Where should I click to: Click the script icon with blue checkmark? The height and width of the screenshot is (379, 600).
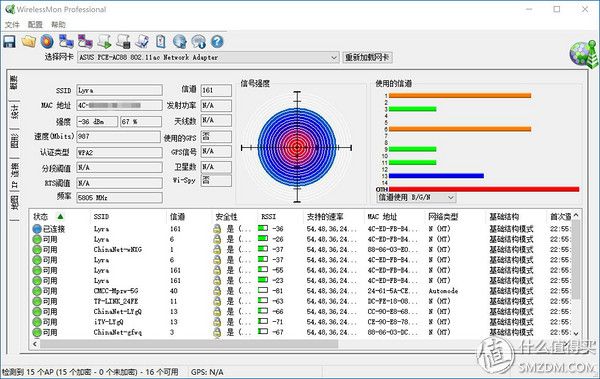coord(142,41)
